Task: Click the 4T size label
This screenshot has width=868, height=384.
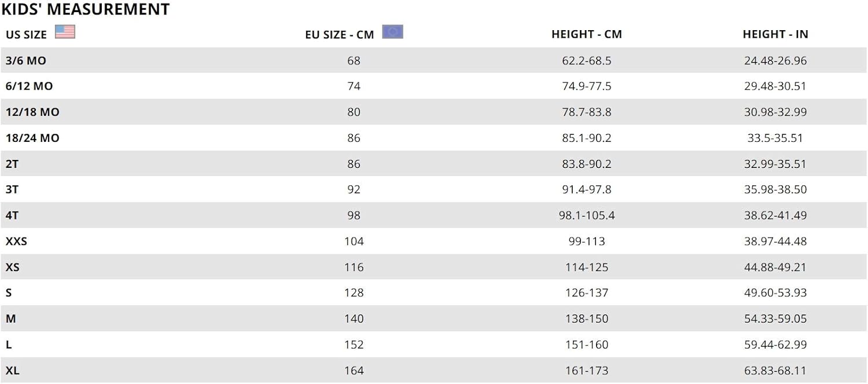Action: pos(12,215)
